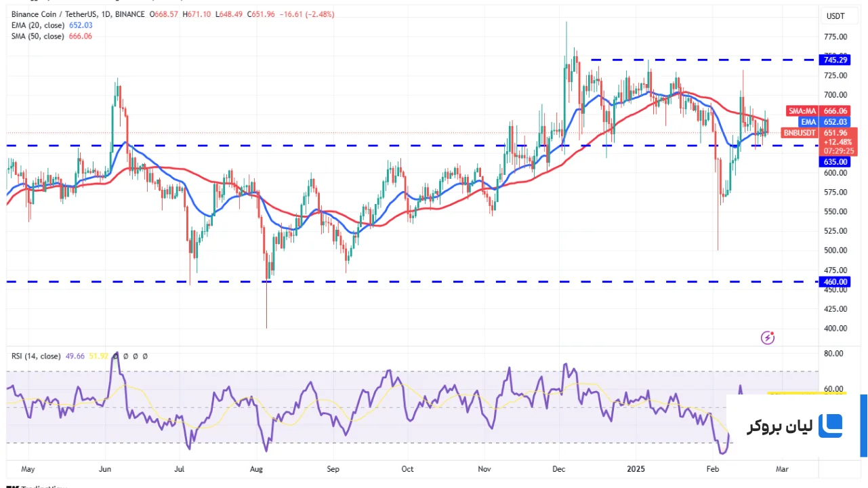The width and height of the screenshot is (868, 488).
Task: Click the Aug label on time axis
Action: [256, 468]
